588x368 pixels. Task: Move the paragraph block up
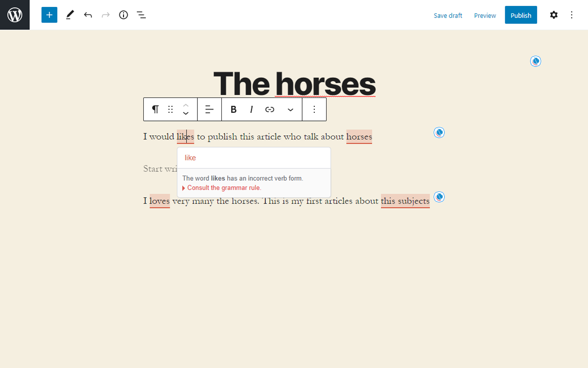pyautogui.click(x=186, y=105)
